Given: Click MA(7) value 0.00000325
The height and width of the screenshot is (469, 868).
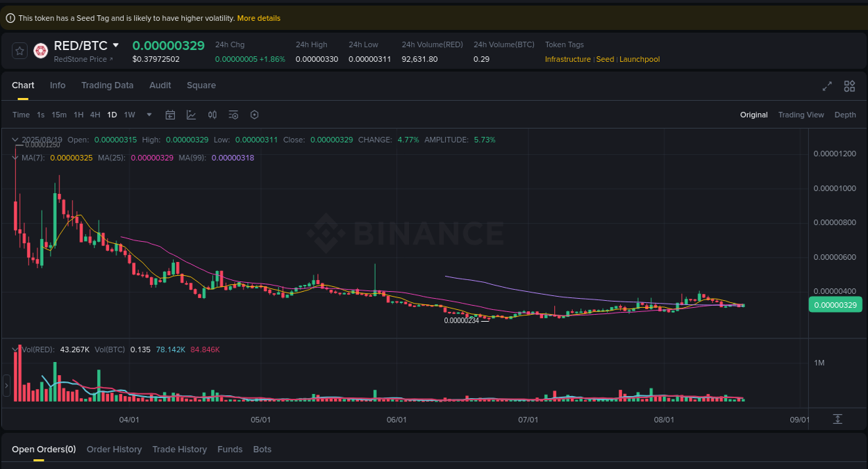Looking at the screenshot, I should (x=72, y=158).
